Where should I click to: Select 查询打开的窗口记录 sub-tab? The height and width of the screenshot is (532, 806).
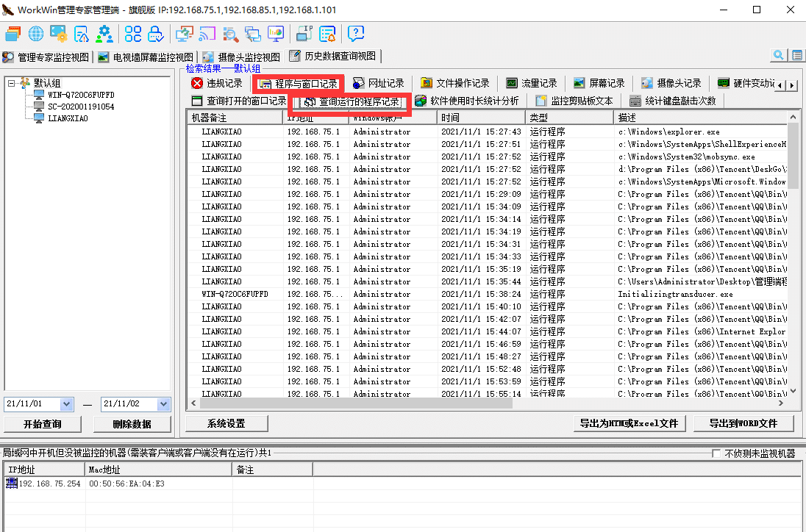pyautogui.click(x=238, y=101)
